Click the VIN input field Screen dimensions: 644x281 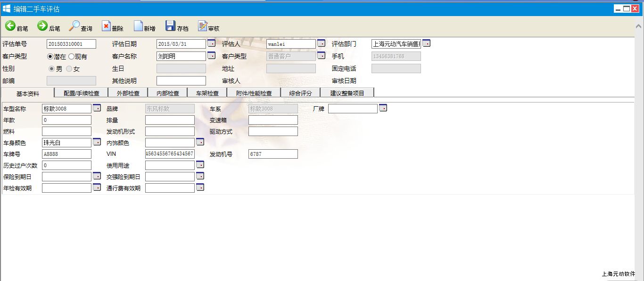pos(170,154)
